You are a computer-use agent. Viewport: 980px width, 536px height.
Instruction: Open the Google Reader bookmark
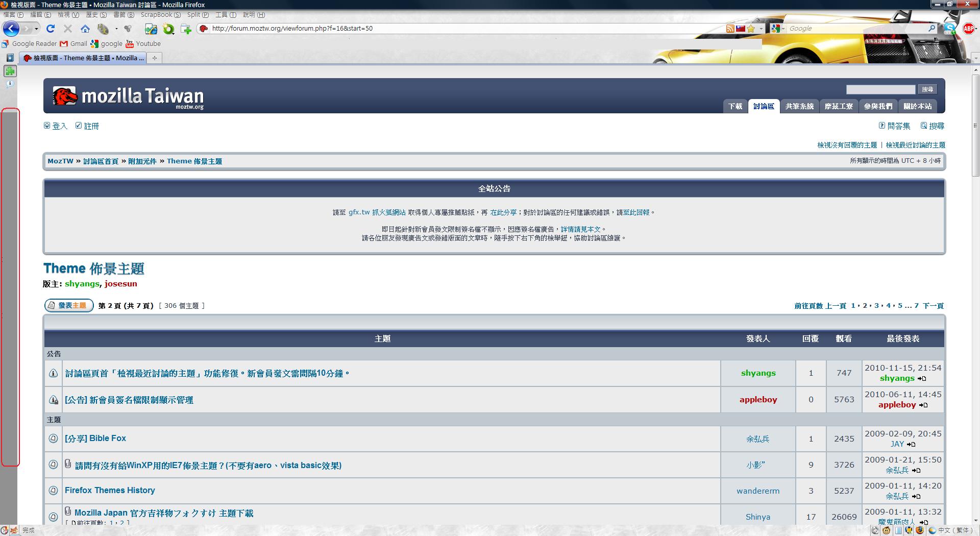(x=30, y=44)
